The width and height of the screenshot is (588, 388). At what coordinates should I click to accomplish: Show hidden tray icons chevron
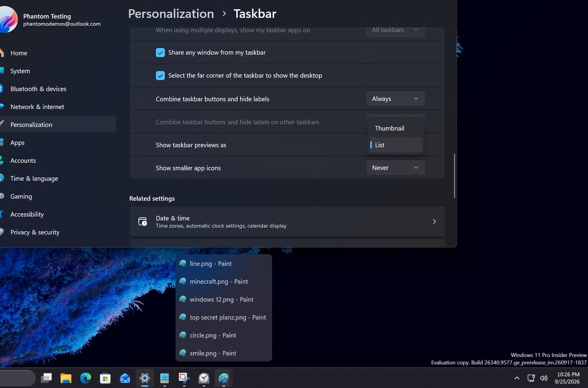517,378
